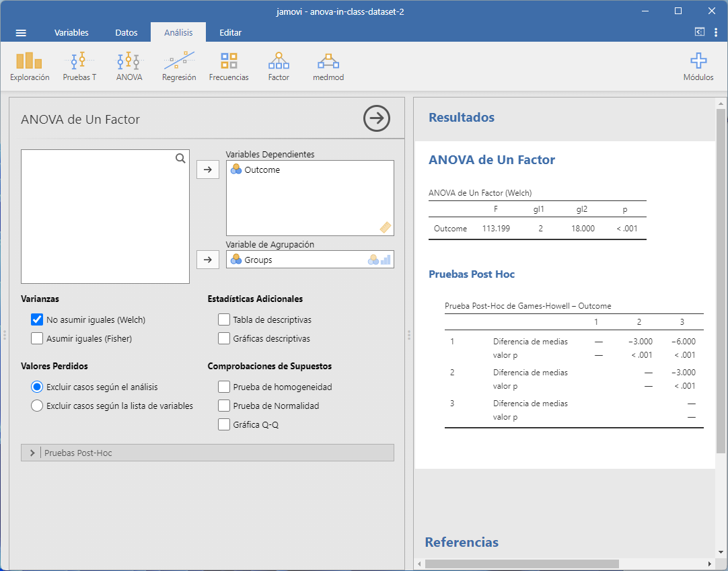
Task: Switch to the Datos tab
Action: click(126, 32)
